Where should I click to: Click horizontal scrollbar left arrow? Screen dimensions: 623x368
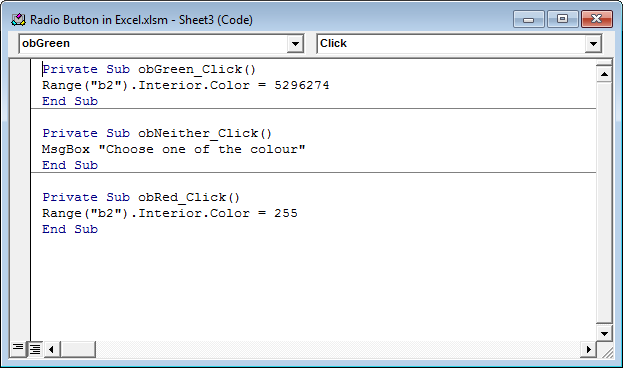(x=52, y=349)
